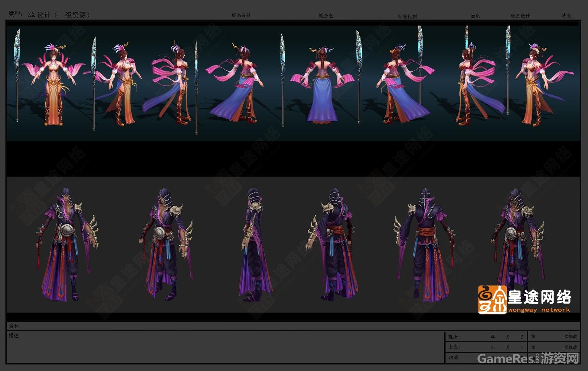Select the 特效 header label

[x=566, y=16]
